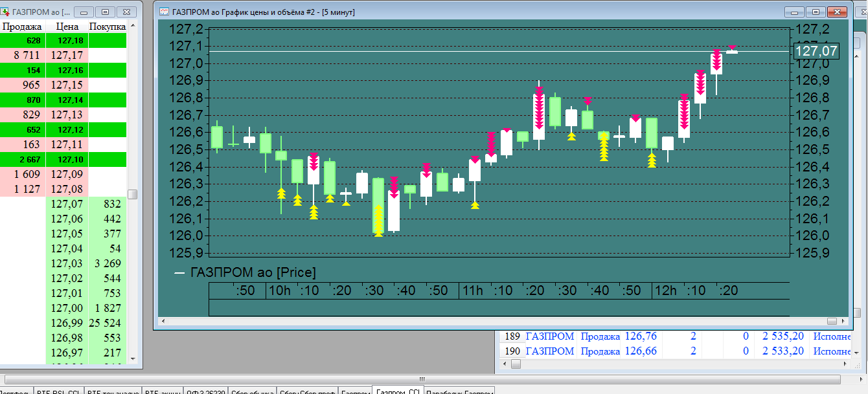Viewport: 868px width, 394px height.
Task: Click the Продажа column header
Action: (23, 27)
